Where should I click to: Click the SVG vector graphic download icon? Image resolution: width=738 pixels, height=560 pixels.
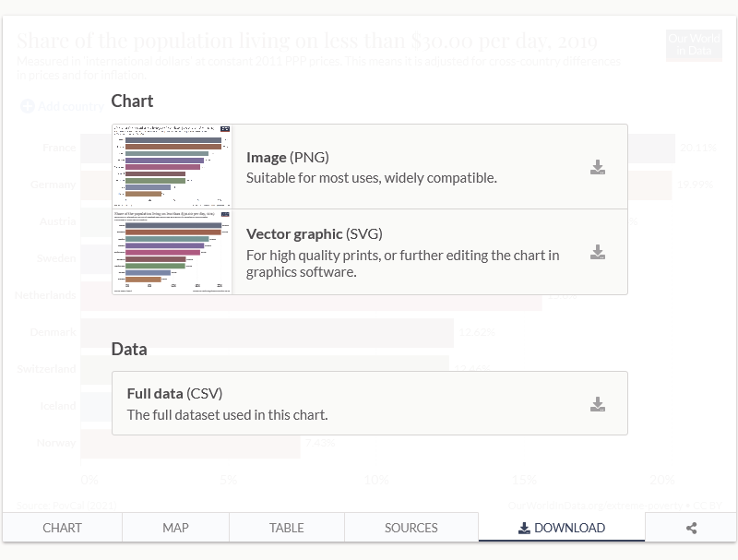coord(598,252)
